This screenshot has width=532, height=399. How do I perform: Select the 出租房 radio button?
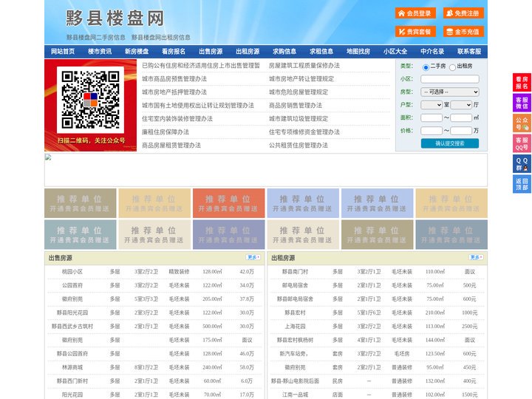(452, 67)
